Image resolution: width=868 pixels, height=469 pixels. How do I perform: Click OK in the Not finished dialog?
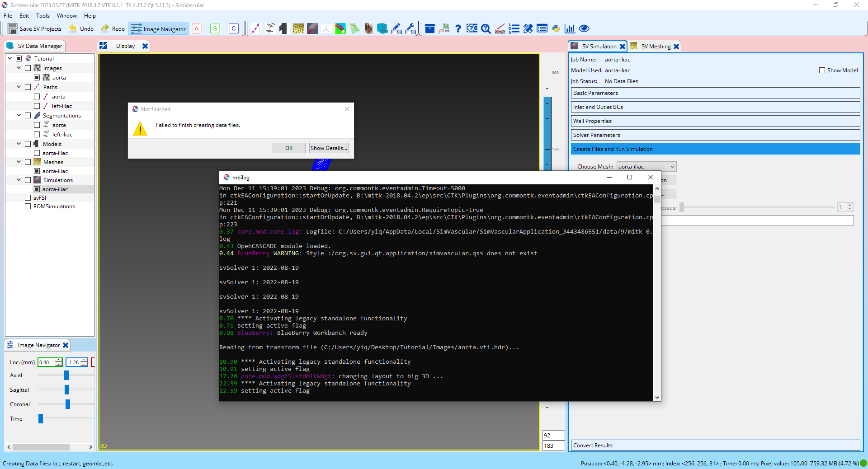[289, 148]
